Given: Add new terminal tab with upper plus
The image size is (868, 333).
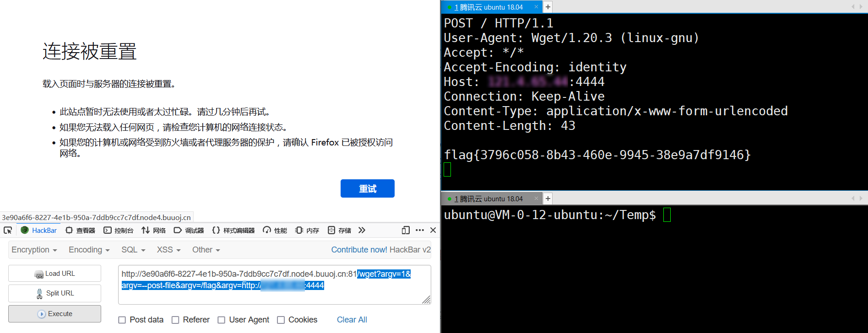Looking at the screenshot, I should 548,7.
